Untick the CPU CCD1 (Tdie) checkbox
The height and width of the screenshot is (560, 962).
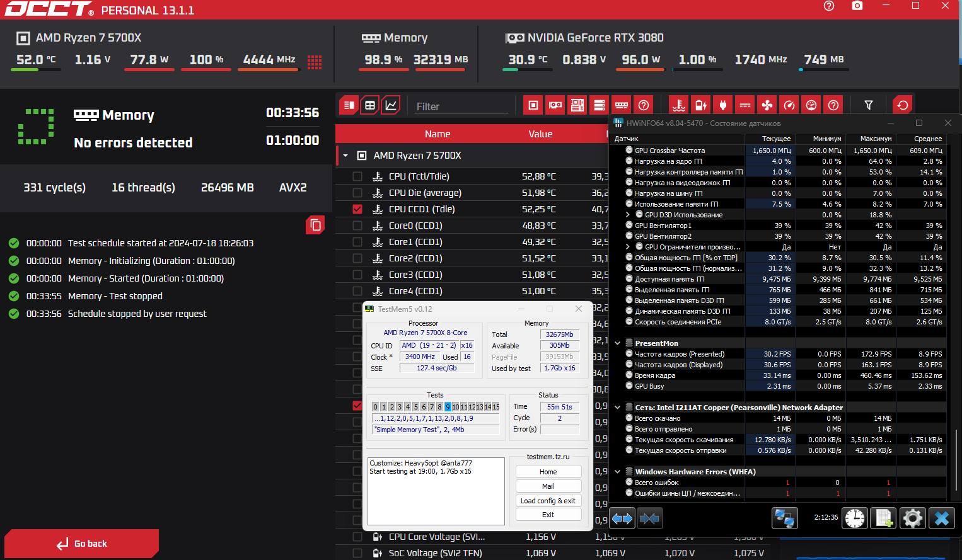357,209
